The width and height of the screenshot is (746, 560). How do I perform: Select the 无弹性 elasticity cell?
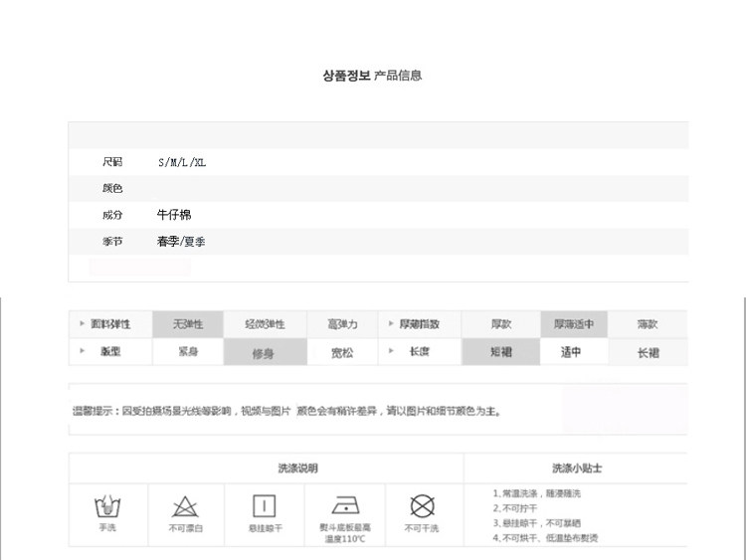pyautogui.click(x=188, y=324)
